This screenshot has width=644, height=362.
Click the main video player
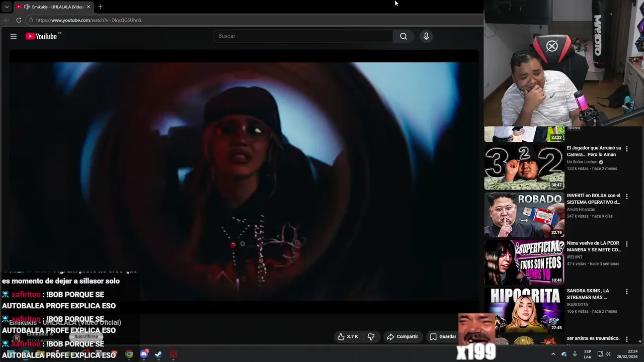coord(244,181)
